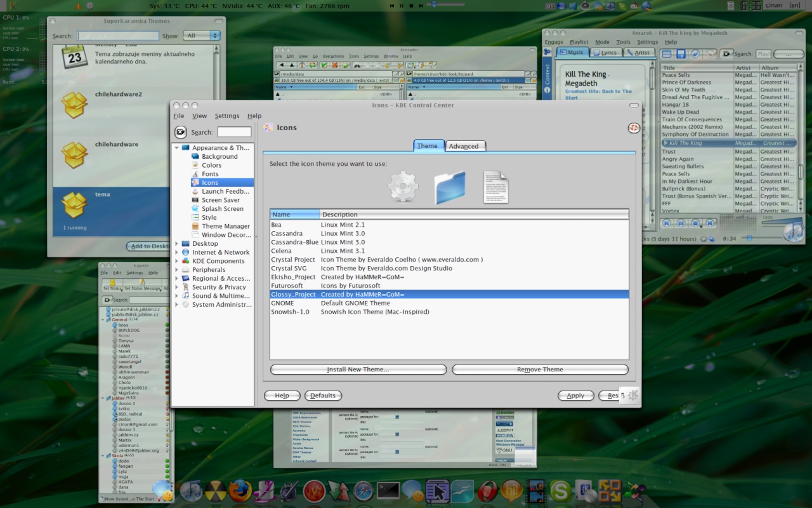The width and height of the screenshot is (812, 508).
Task: Open Style in the Appearance tree
Action: click(209, 218)
